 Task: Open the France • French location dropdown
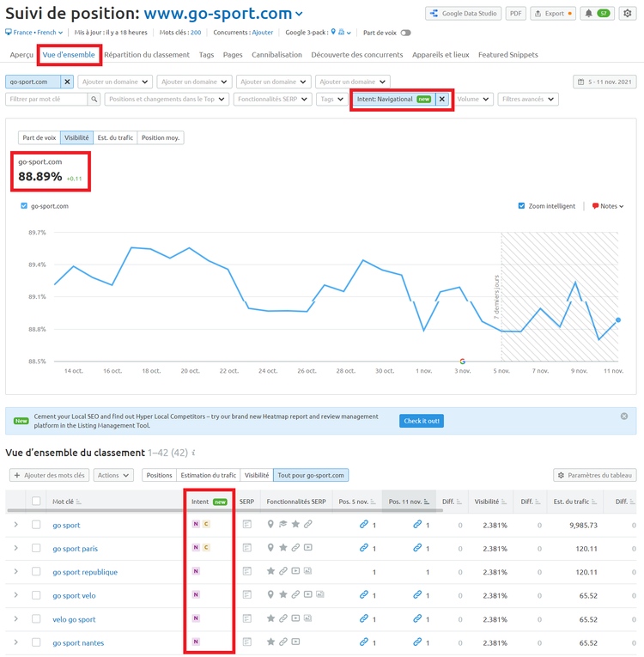(x=34, y=33)
